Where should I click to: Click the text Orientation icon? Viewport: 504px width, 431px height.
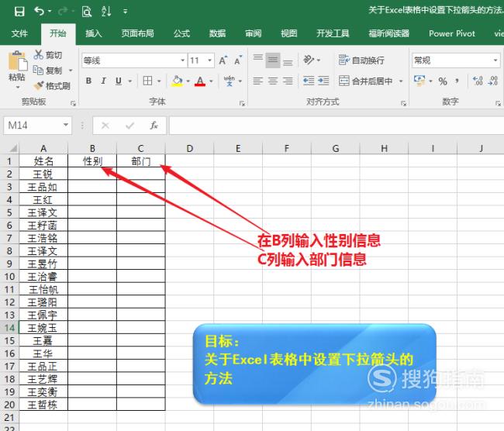click(309, 60)
